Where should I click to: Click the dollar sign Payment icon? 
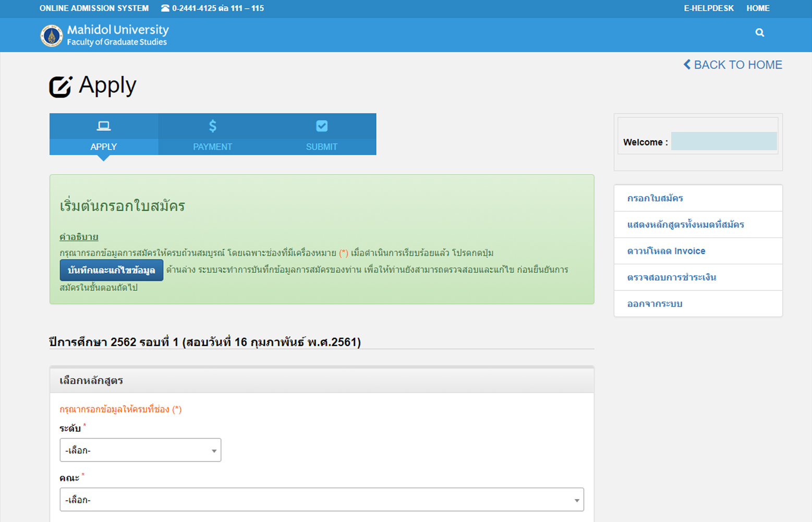[x=212, y=126]
